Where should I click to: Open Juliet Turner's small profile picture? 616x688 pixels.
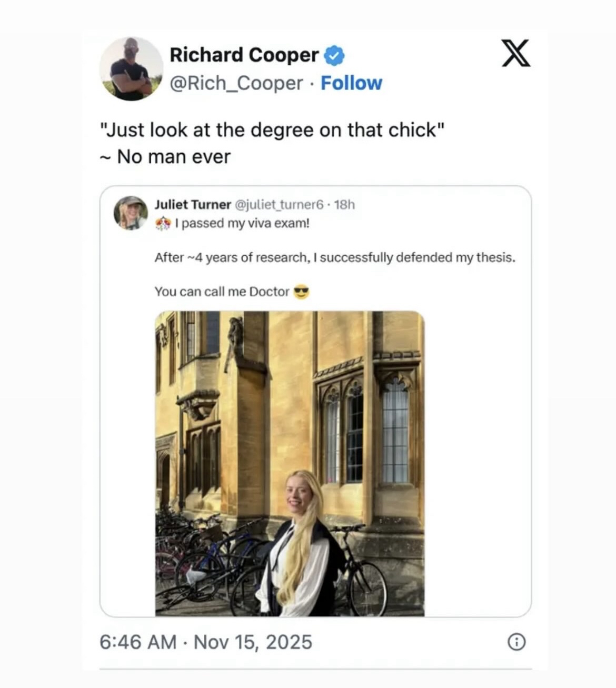point(131,213)
